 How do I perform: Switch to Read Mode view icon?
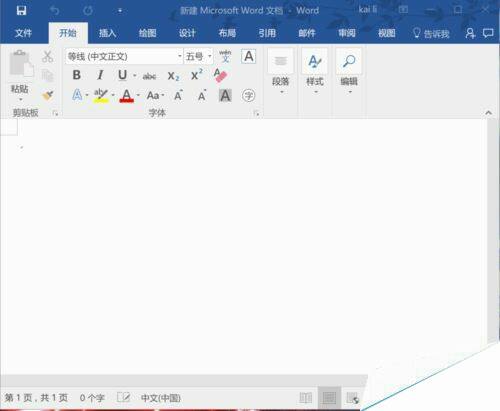coord(306,398)
